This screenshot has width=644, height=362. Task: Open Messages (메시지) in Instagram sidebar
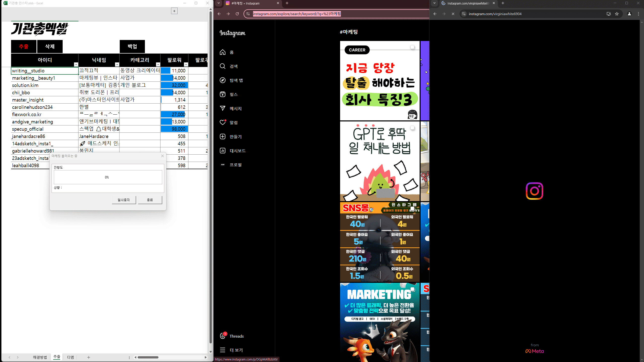pos(231,109)
